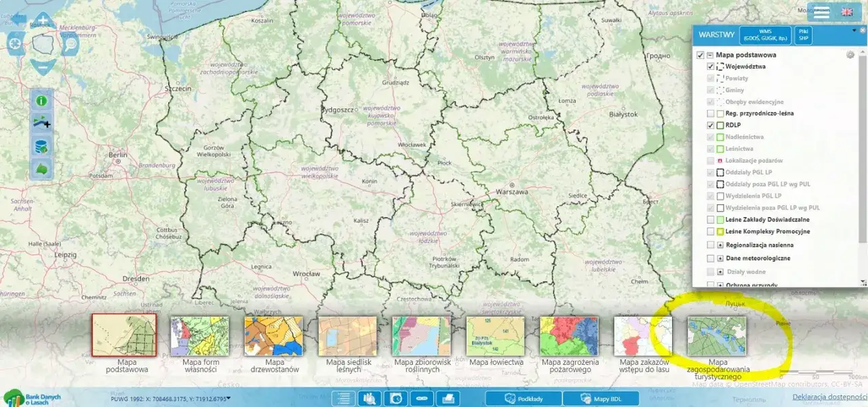Open the add route/line tool icon
The height and width of the screenshot is (407, 868).
point(41,123)
